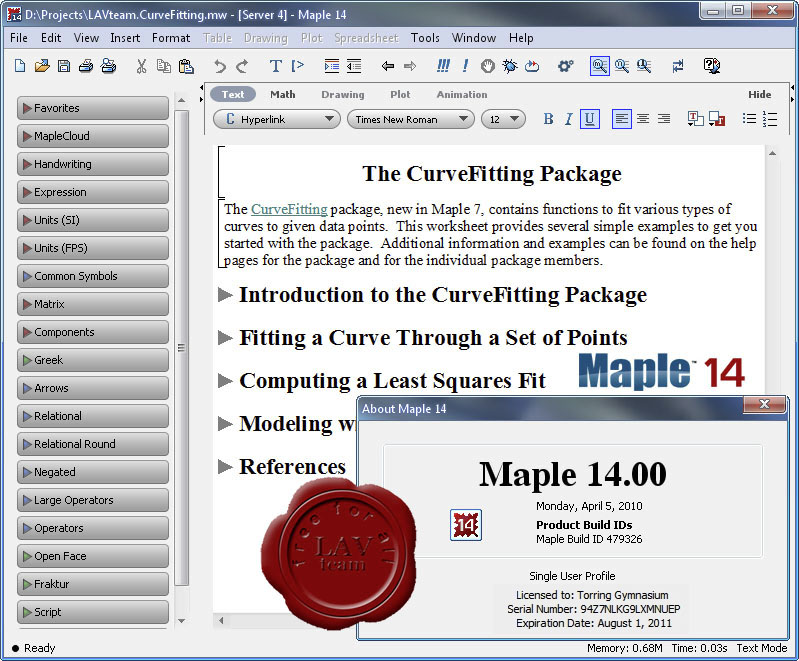Redo the last undone action
The width and height of the screenshot is (799, 661).
coord(242,66)
